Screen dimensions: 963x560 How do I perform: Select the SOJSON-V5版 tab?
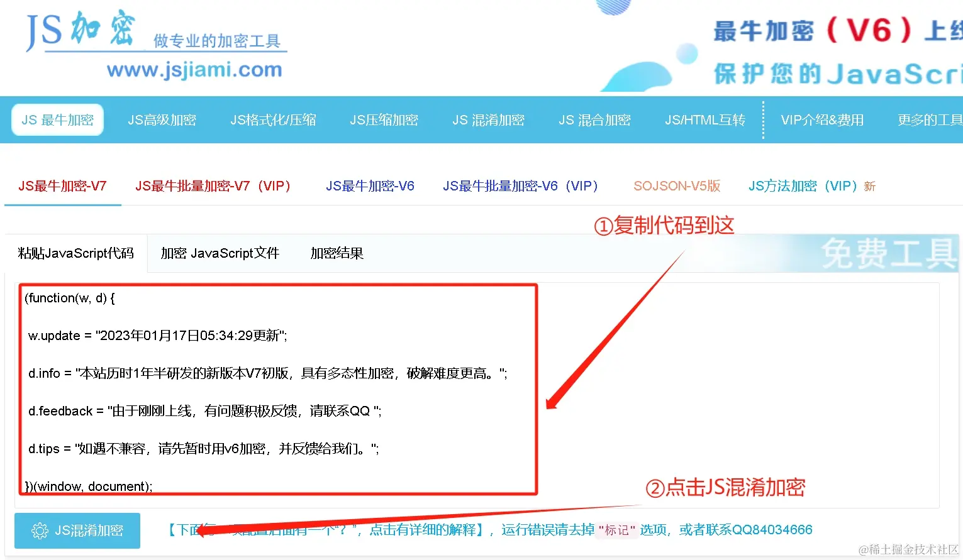click(x=676, y=185)
